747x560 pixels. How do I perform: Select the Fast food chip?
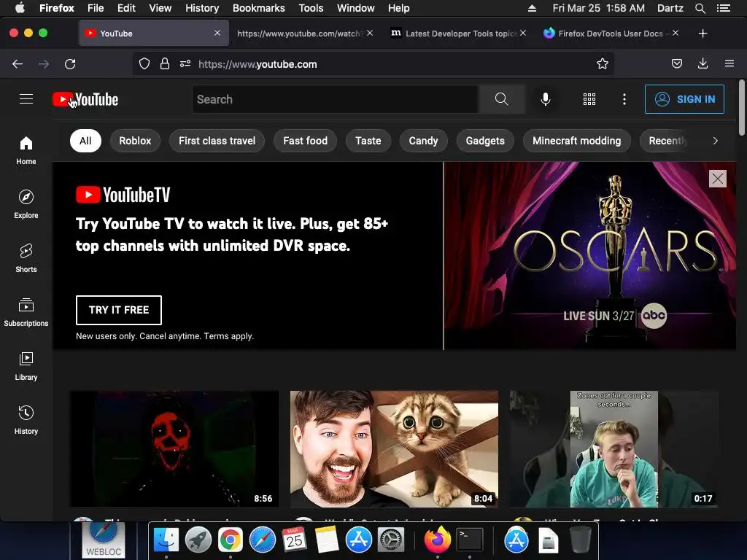point(306,141)
